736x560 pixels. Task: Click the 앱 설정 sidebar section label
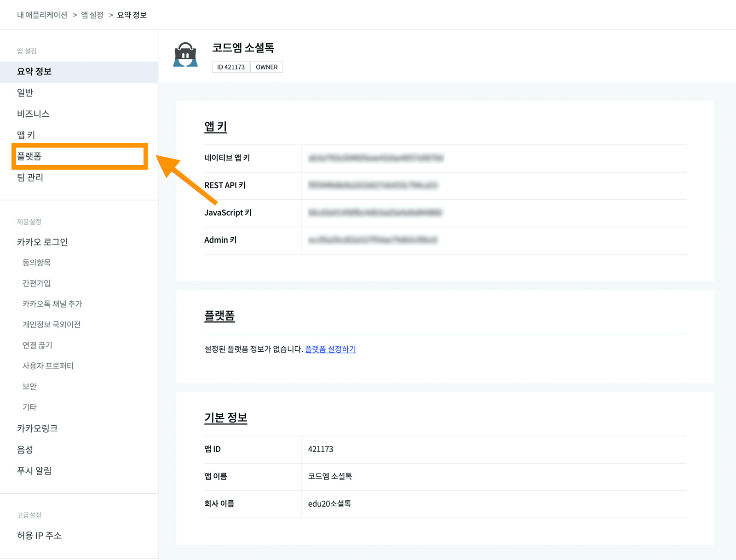coord(27,51)
